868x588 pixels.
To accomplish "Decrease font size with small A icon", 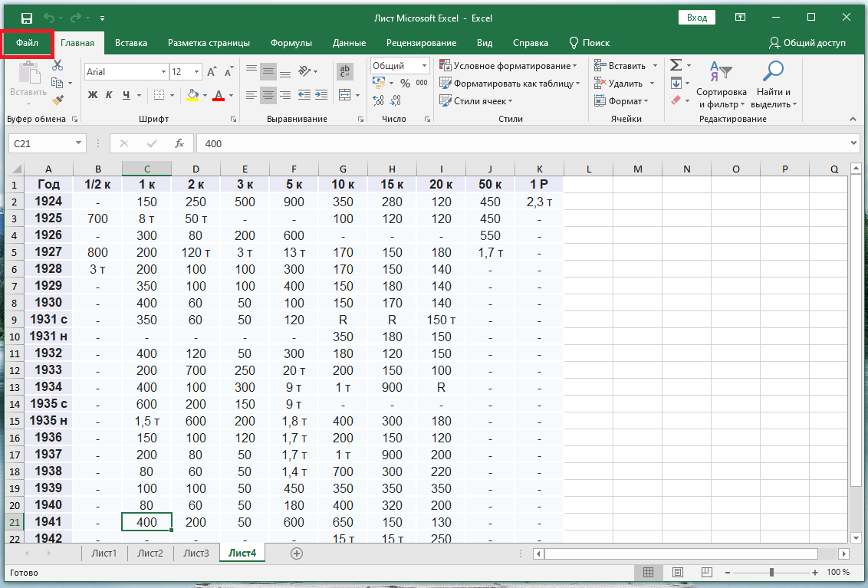I will coord(229,71).
